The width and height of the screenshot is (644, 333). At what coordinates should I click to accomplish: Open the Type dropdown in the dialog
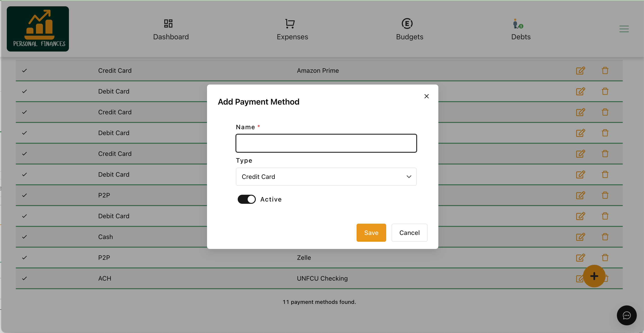[x=326, y=177]
